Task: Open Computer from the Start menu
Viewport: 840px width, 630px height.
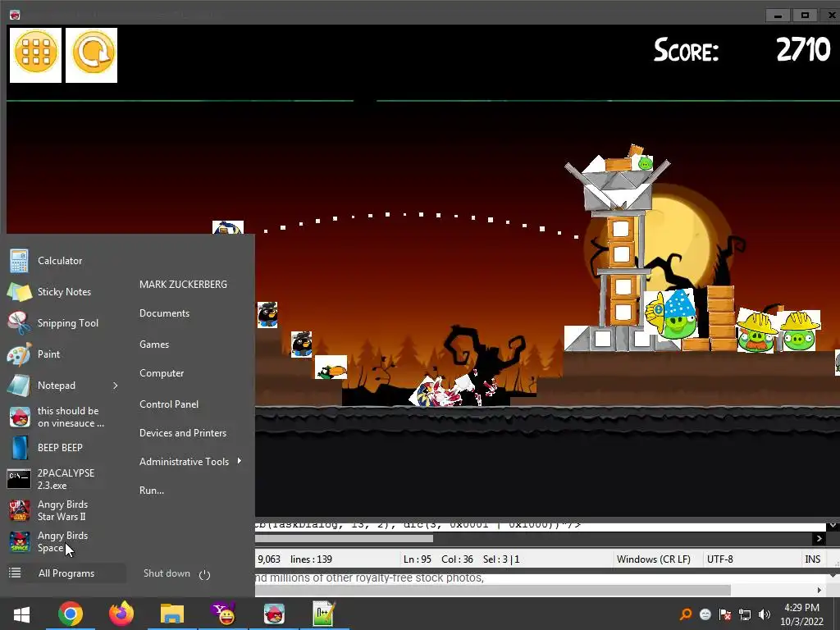Action: (162, 373)
